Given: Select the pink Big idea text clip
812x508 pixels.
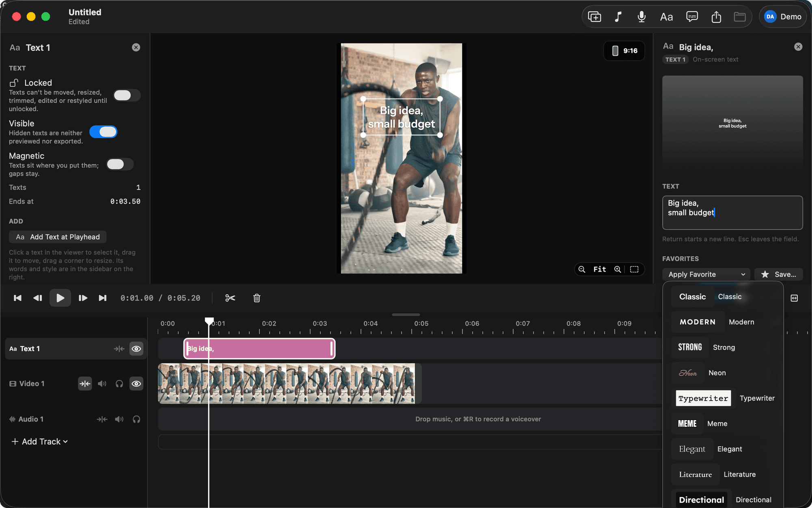Looking at the screenshot, I should pyautogui.click(x=259, y=348).
